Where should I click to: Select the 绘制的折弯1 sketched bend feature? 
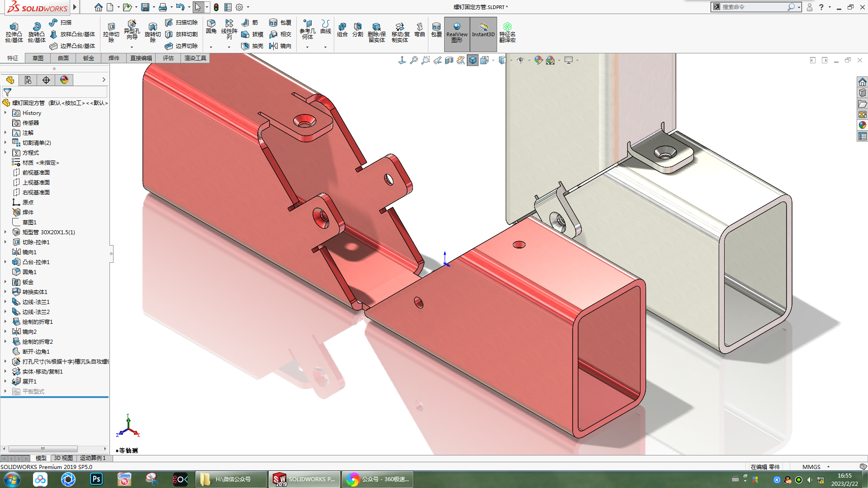(x=33, y=322)
